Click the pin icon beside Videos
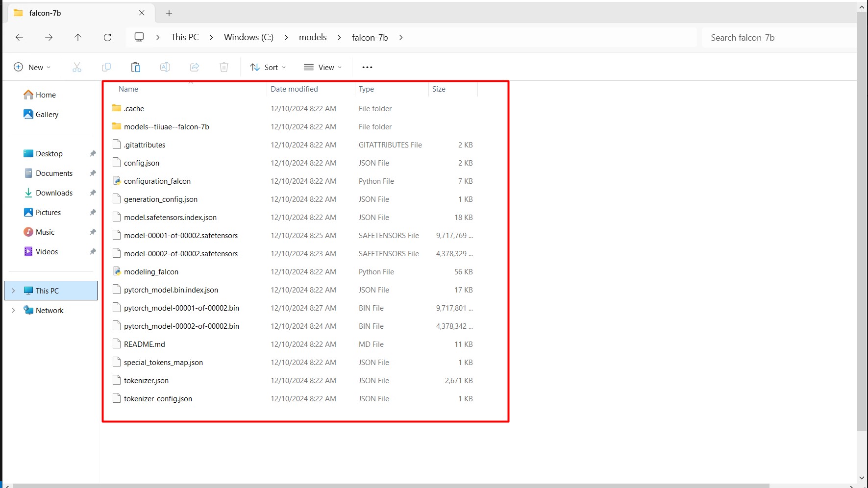Image resolution: width=868 pixels, height=488 pixels. 93,251
